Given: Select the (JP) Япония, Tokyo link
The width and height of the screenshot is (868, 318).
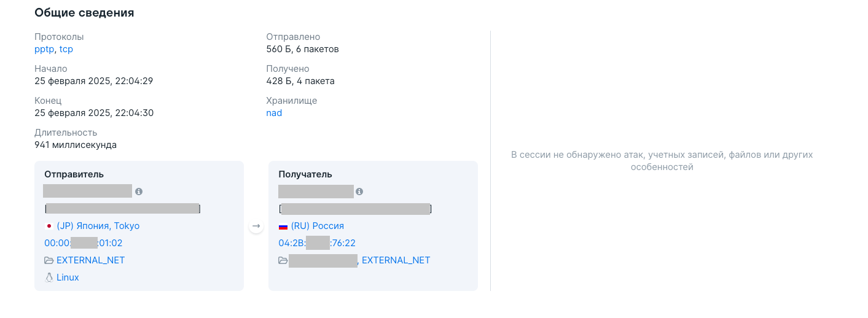Looking at the screenshot, I should 98,226.
